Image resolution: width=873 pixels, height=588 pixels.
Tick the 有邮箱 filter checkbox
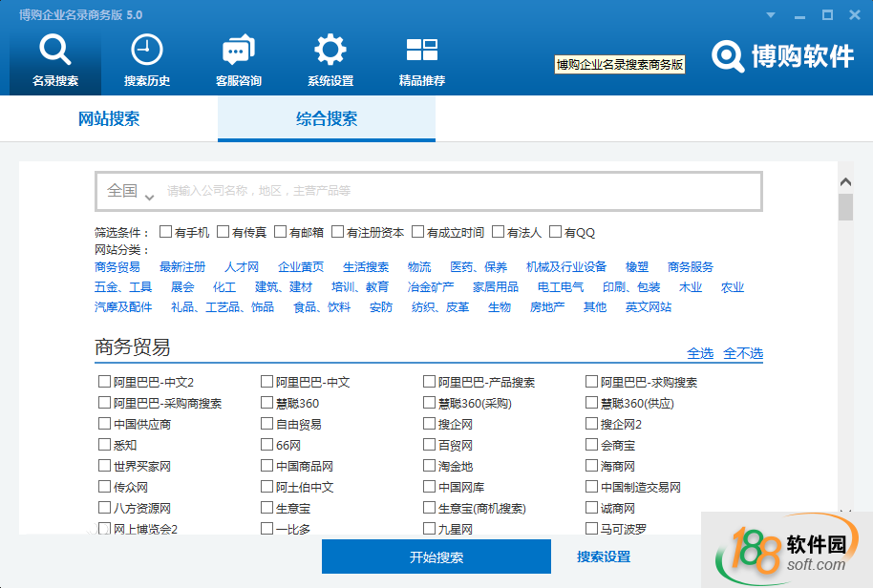pyautogui.click(x=281, y=232)
